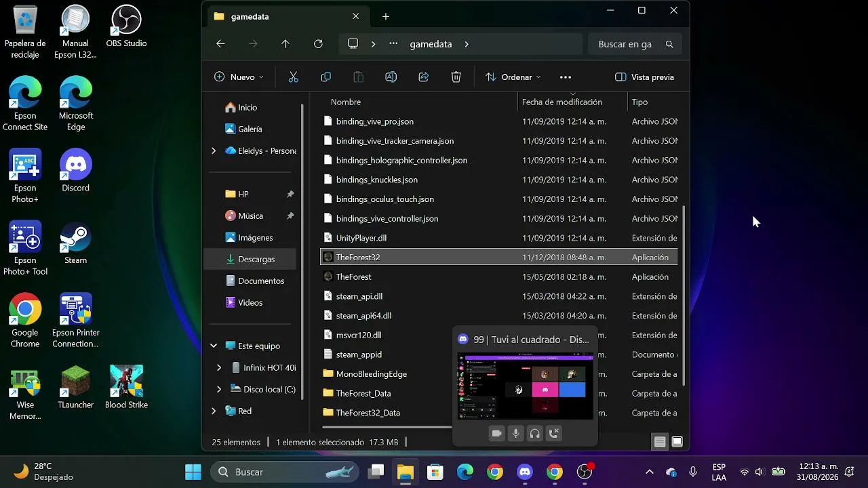The width and height of the screenshot is (868, 488).
Task: Select the TLauncher desktop icon
Action: tap(75, 388)
